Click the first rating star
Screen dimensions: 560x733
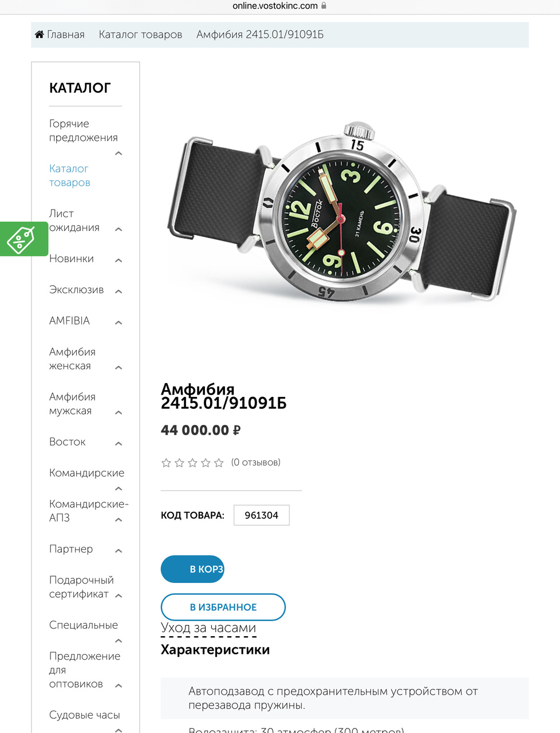point(166,463)
